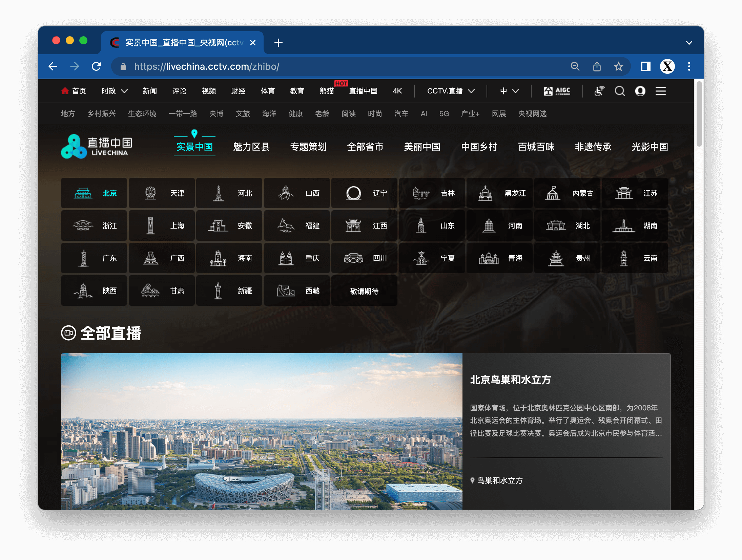Click the user account login icon
This screenshot has width=742, height=560.
click(x=640, y=91)
